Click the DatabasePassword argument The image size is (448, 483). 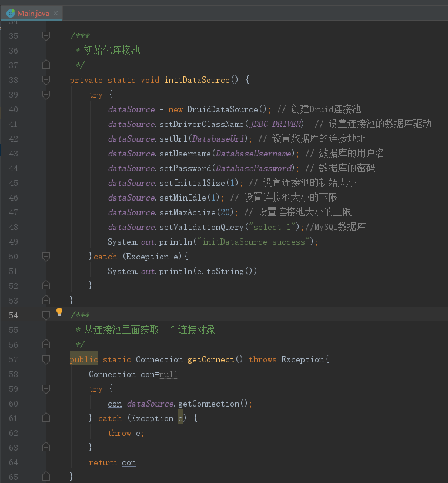click(254, 168)
